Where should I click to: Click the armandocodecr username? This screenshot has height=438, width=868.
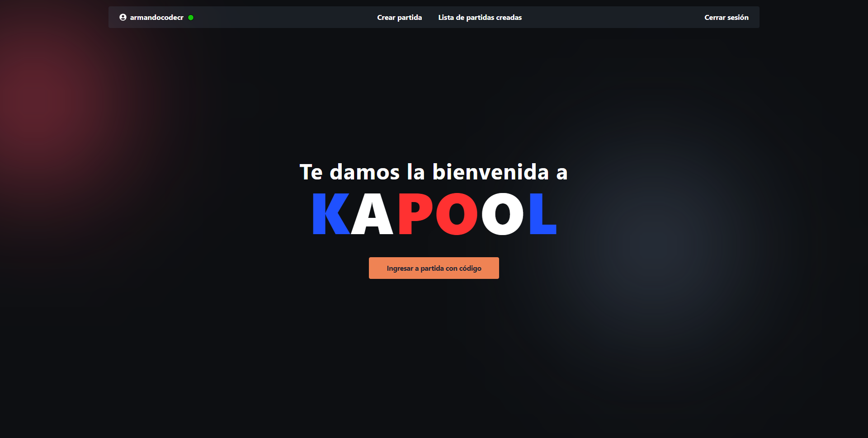157,18
